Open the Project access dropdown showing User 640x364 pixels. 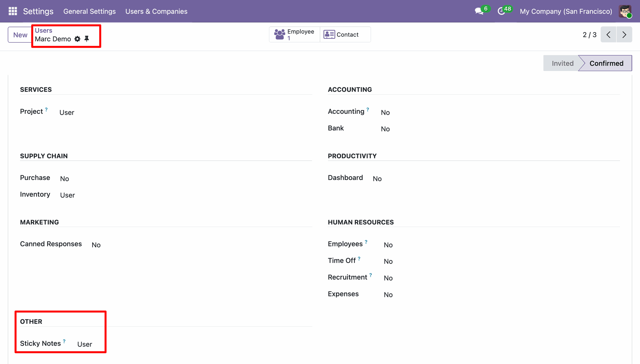pyautogui.click(x=67, y=113)
